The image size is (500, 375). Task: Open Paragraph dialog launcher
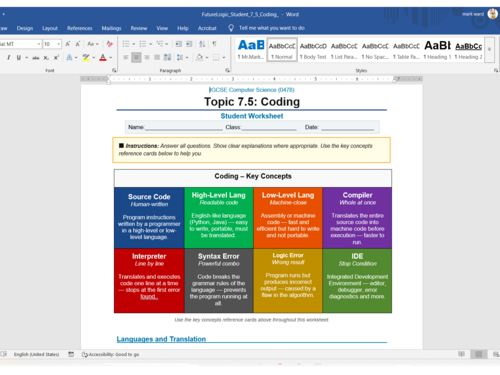point(227,70)
